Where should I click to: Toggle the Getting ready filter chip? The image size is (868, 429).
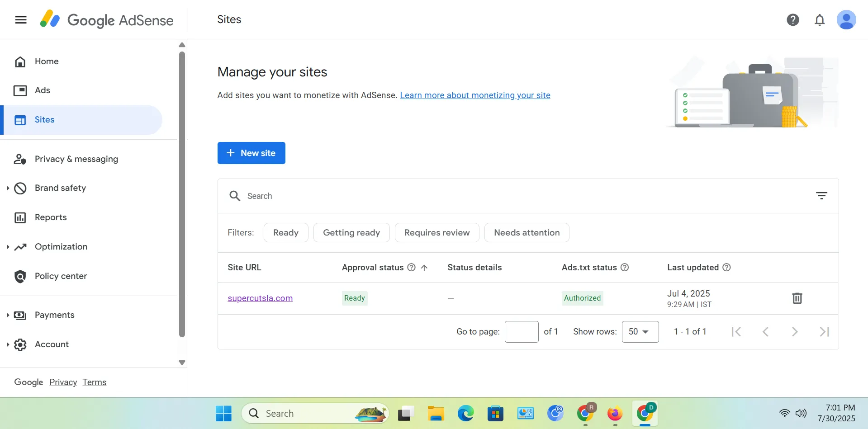coord(351,232)
